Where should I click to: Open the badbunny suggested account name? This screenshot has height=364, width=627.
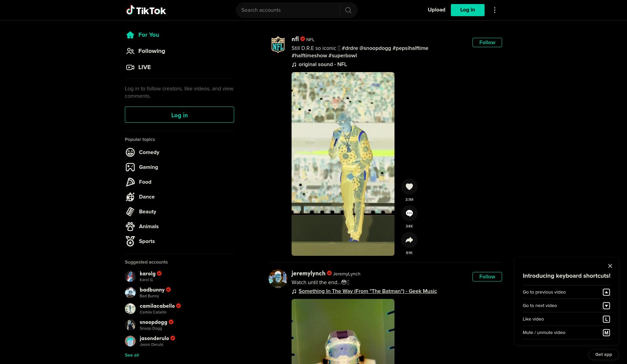(x=152, y=290)
